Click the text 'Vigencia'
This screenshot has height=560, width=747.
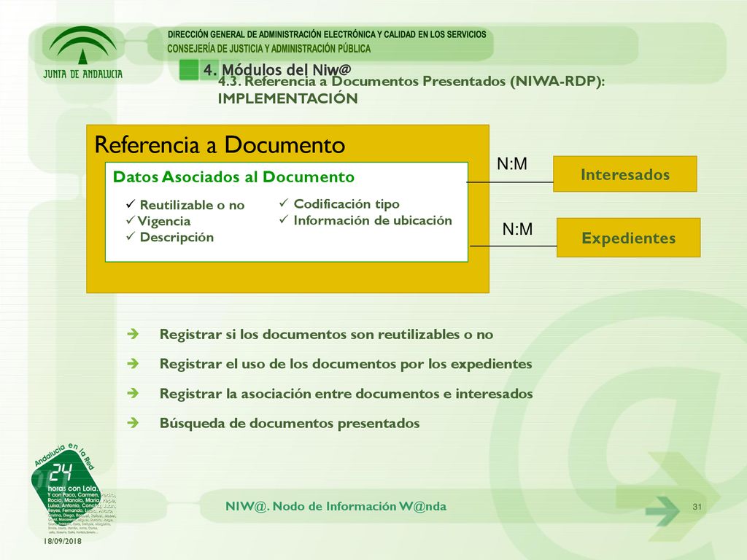[x=164, y=221]
